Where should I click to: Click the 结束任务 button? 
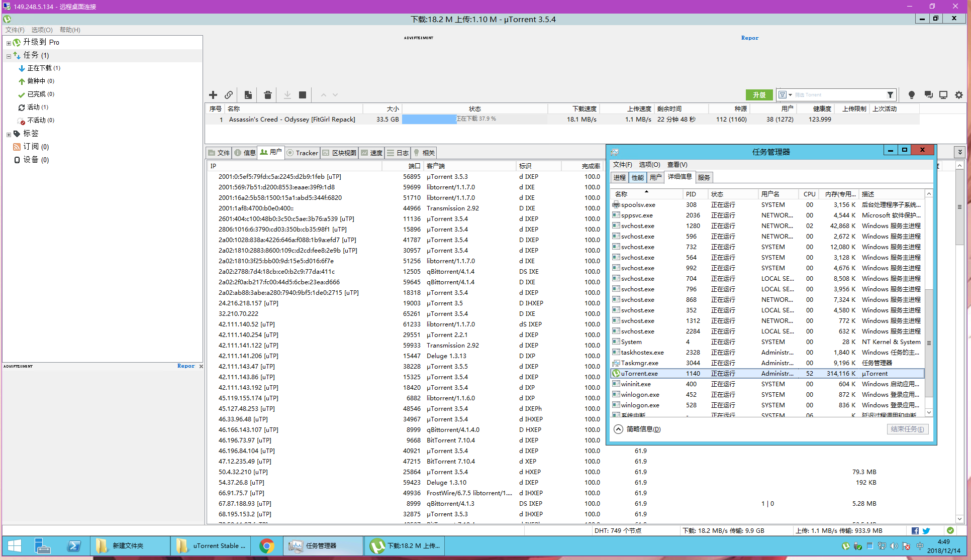(907, 429)
